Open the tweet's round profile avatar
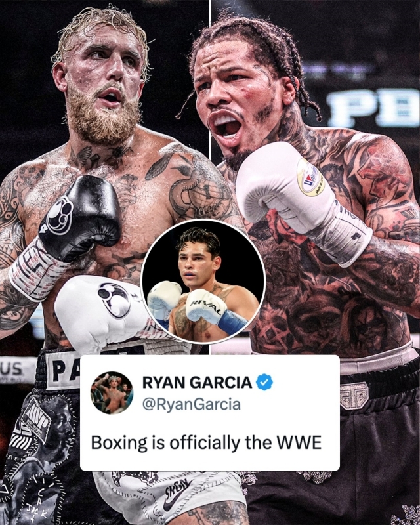Viewport: 420px width, 525px height. click(112, 392)
